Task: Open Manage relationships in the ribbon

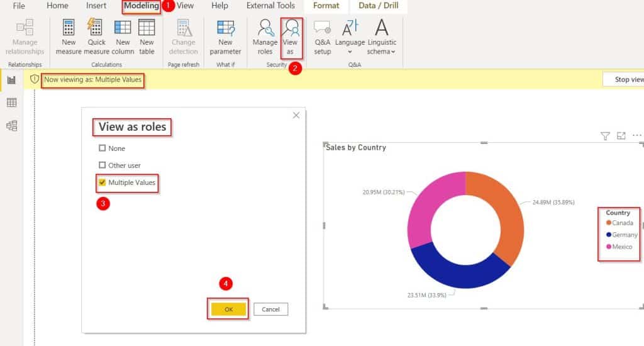Action: [25, 37]
